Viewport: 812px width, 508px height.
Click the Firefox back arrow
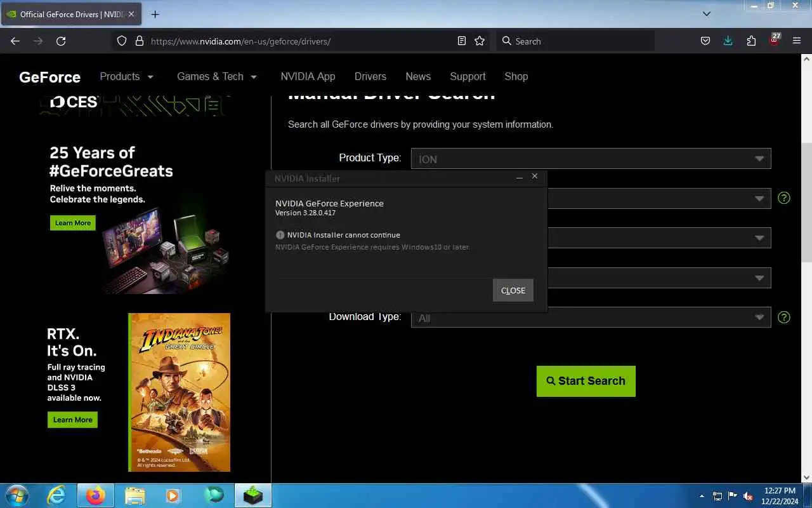[x=15, y=41]
